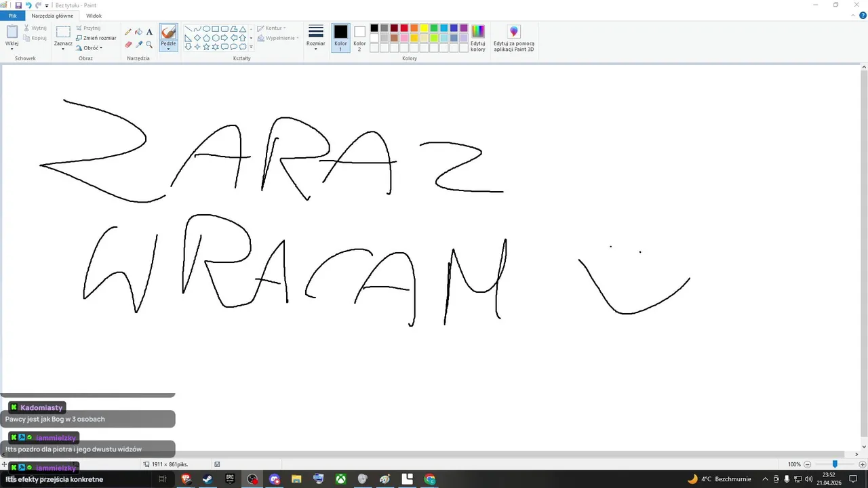Click Edytuj kolory rainbow icon
This screenshot has height=488, width=868.
pos(478,31)
